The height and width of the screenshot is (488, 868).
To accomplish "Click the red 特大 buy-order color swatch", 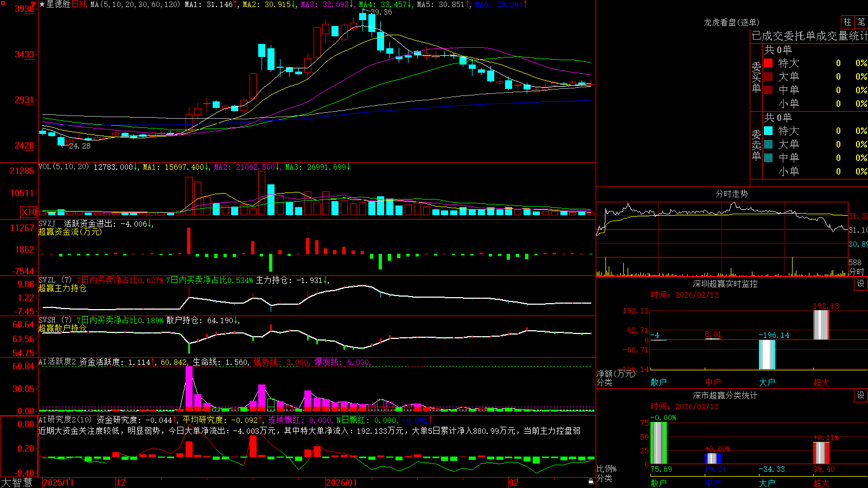I will coord(768,63).
